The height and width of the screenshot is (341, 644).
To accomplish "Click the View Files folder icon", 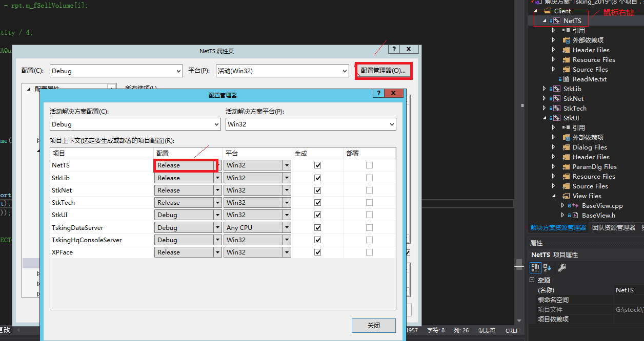I will point(566,196).
